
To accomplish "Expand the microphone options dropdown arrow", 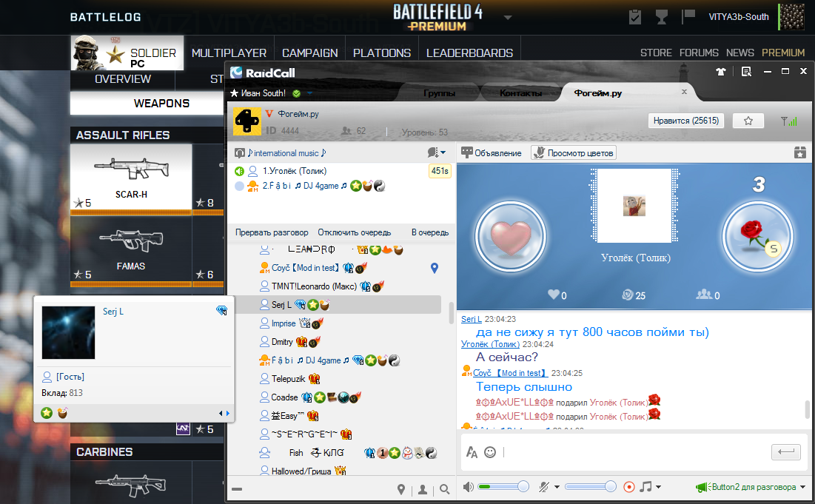I will [557, 487].
